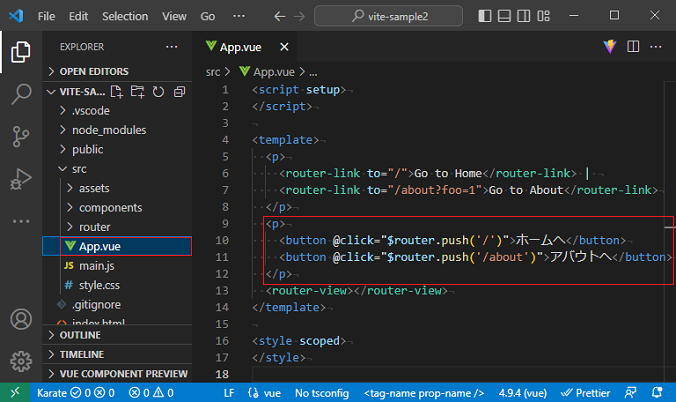676x402 pixels.
Task: Click the New File icon in explorer
Action: [x=117, y=91]
